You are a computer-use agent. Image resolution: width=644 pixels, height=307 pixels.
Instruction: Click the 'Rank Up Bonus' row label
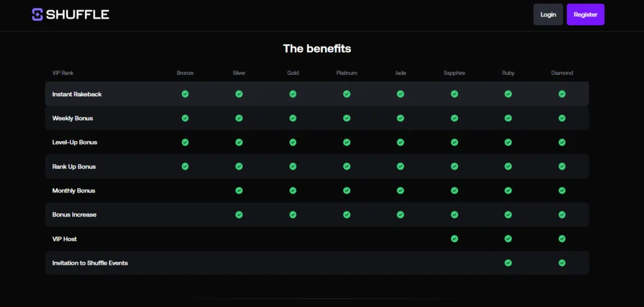[74, 167]
